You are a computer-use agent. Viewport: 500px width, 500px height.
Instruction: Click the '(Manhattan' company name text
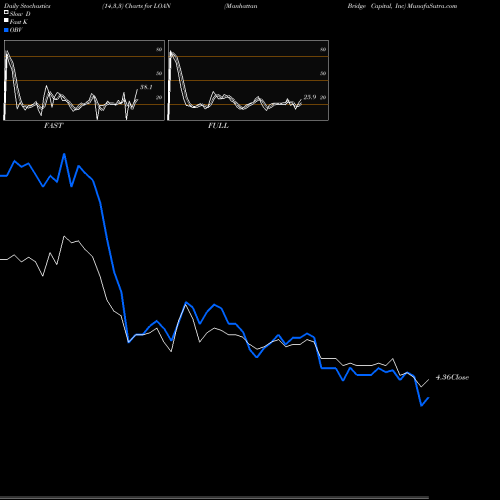241,6
